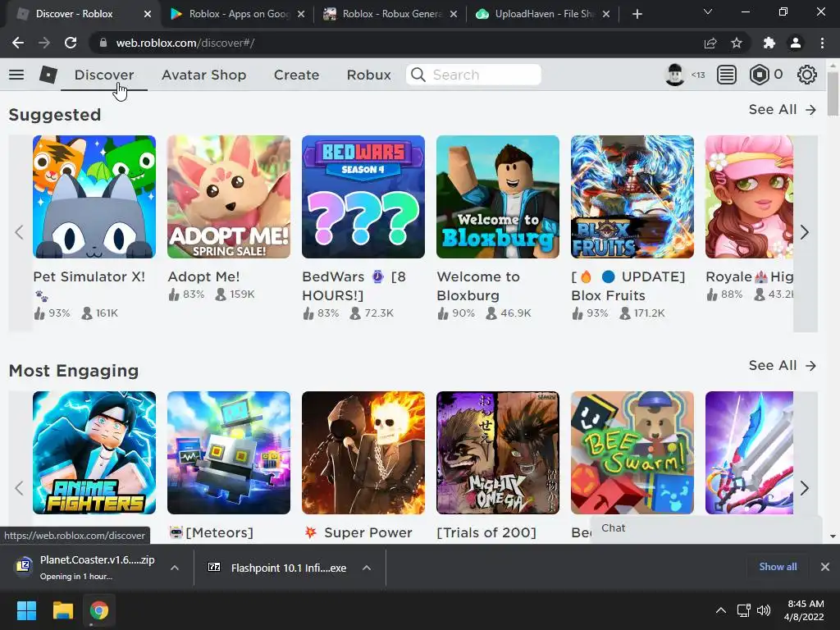Click the Roblox search field
The height and width of the screenshot is (630, 840).
click(473, 75)
